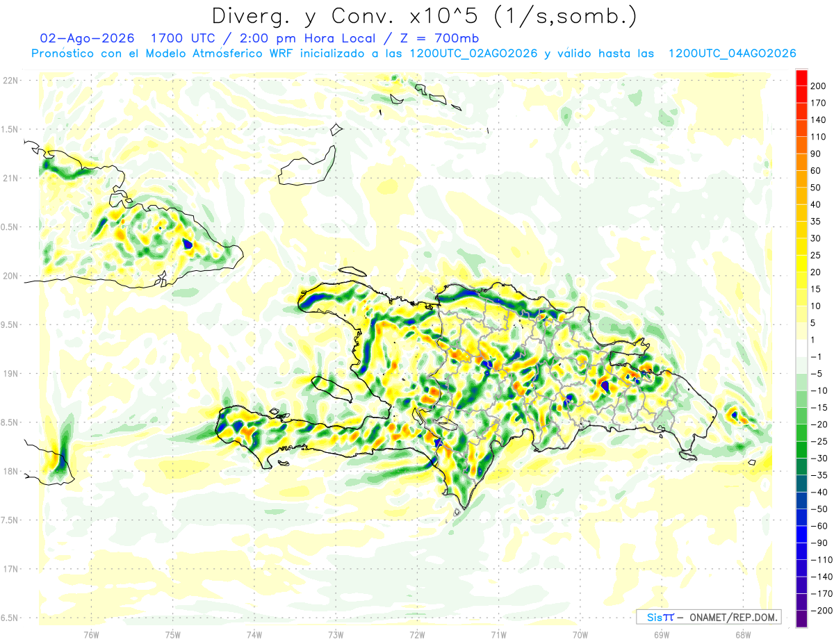Image resolution: width=834 pixels, height=644 pixels.
Task: Click the '20N' latitude axis label
Action: 10,276
